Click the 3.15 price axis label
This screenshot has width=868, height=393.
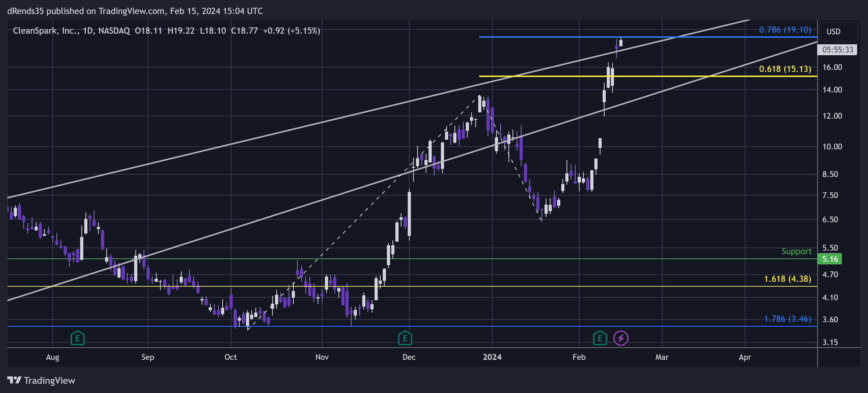[x=830, y=342]
